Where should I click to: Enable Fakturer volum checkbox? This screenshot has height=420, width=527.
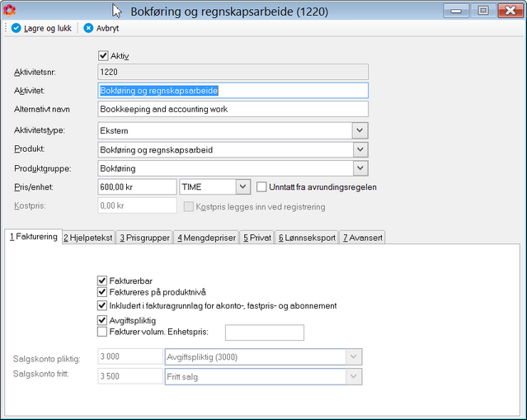tap(102, 332)
